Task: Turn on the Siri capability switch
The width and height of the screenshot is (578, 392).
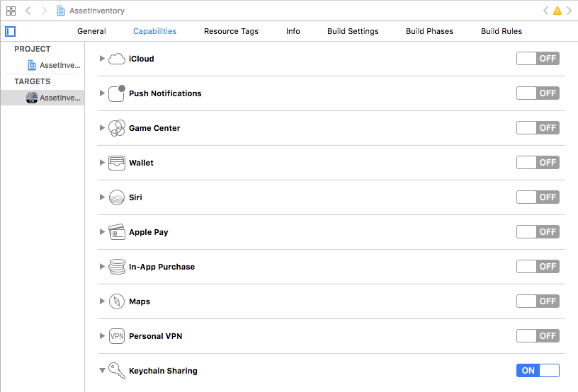Action: (x=538, y=197)
